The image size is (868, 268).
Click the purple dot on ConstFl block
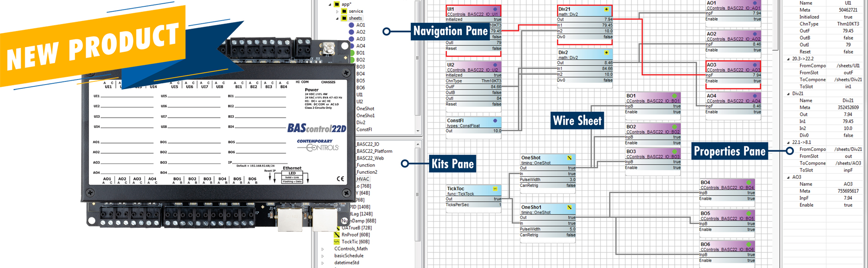pyautogui.click(x=495, y=121)
